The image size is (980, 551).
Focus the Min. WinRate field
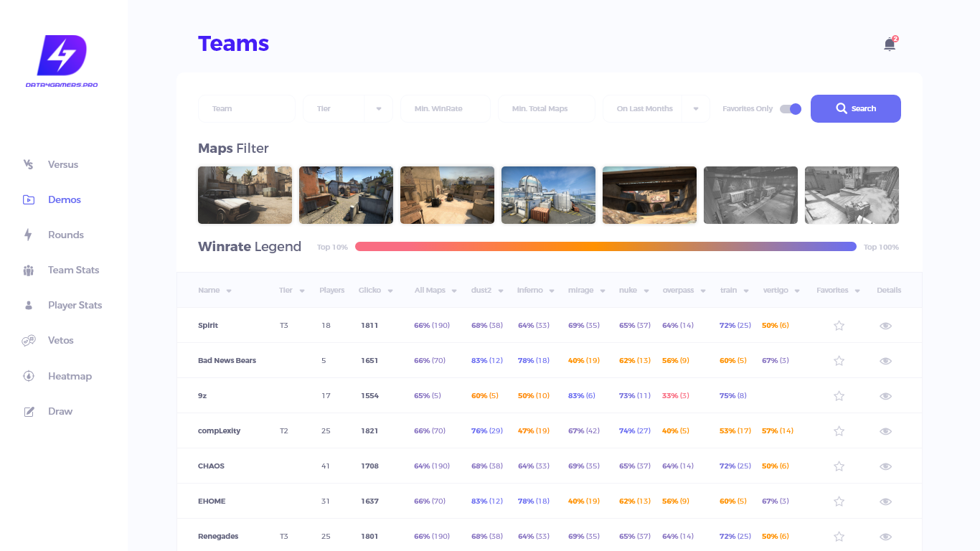[x=446, y=109]
